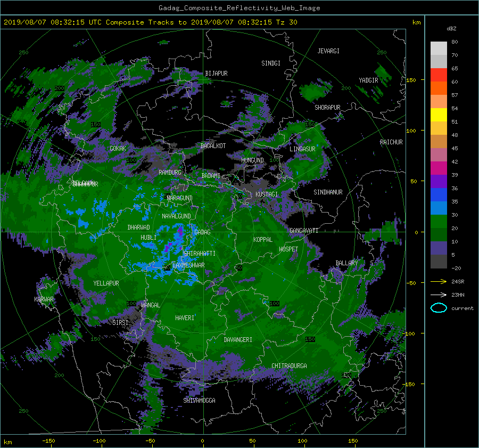The width and height of the screenshot is (479, 448).
Task: Pick the light blue 30-35 dBZ legend swatch
Action: [439, 208]
